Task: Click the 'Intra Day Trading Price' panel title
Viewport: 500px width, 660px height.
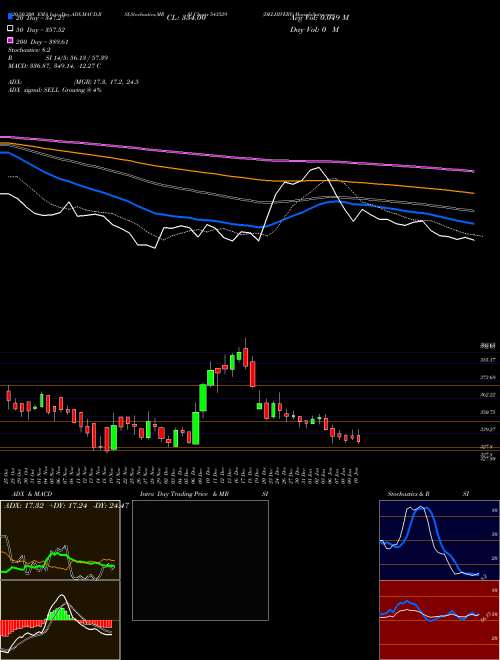Action: [174, 494]
